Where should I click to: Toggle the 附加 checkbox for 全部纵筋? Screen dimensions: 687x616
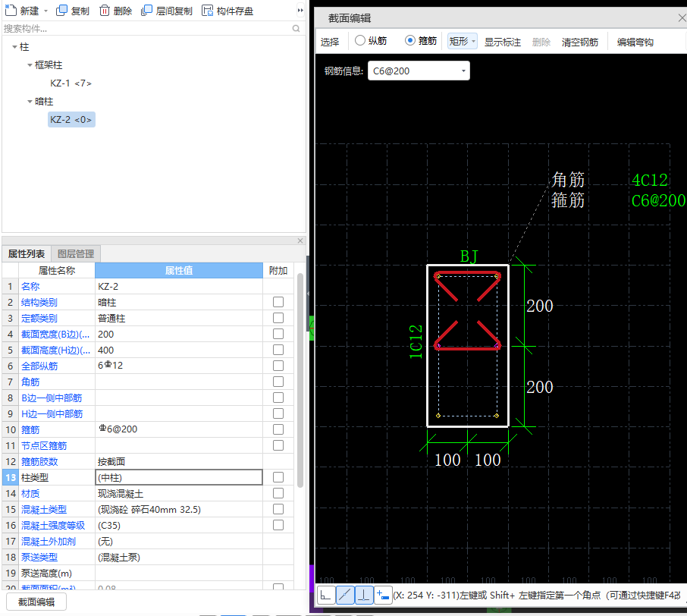click(x=278, y=366)
